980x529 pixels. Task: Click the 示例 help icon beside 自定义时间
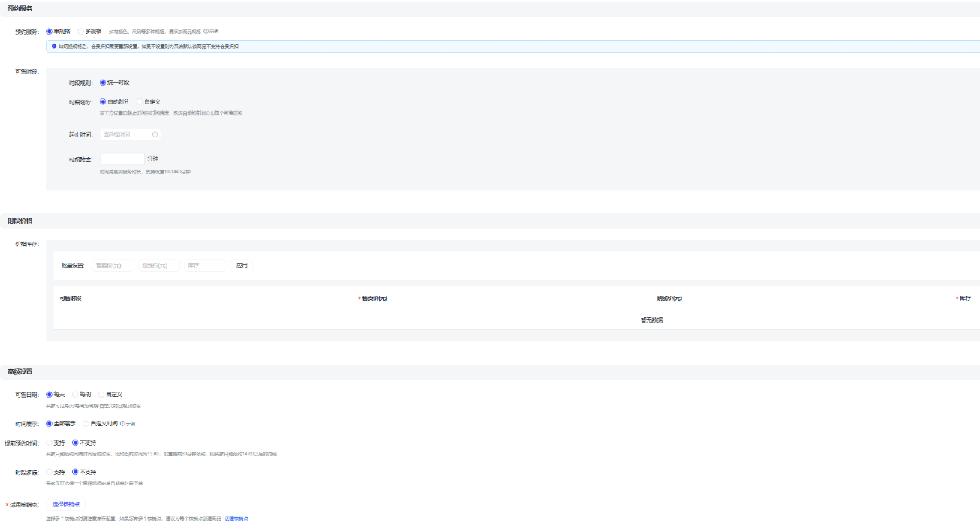pyautogui.click(x=128, y=424)
